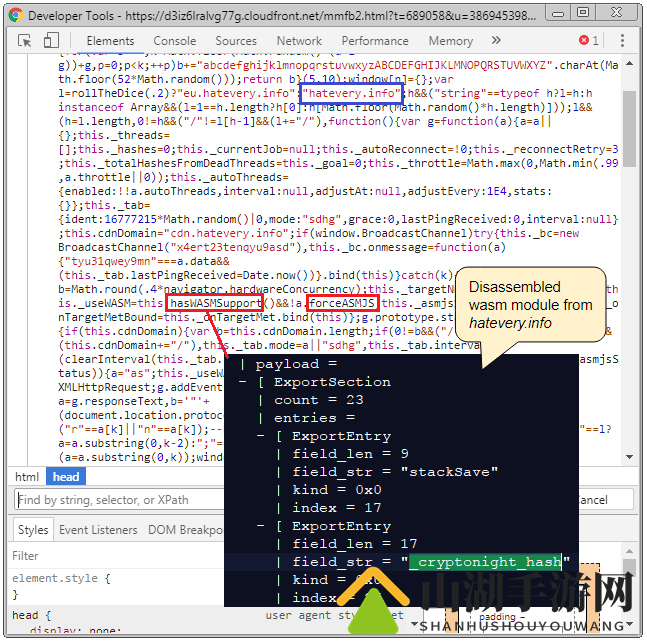Click the count = 23 line
The image size is (647, 641).
point(319,400)
